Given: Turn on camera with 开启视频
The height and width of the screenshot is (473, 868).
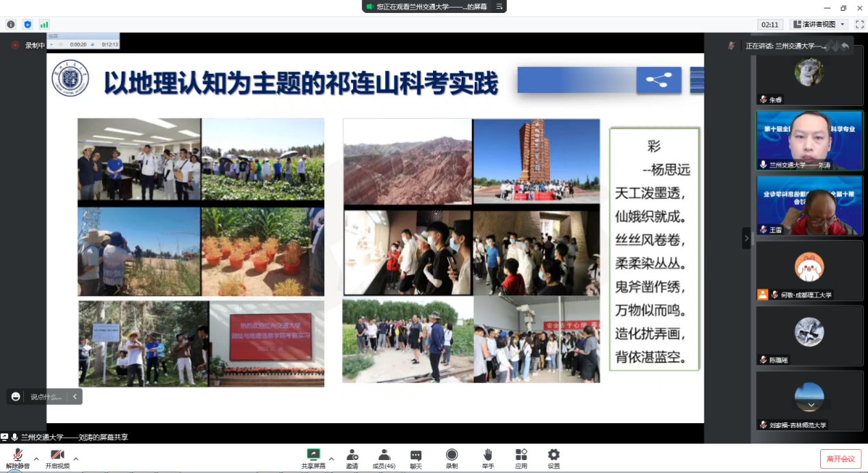Looking at the screenshot, I should tap(57, 457).
